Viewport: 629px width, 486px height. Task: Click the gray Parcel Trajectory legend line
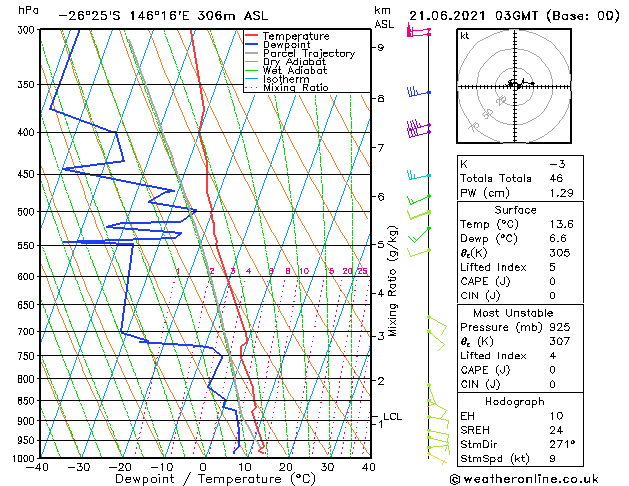pos(252,53)
